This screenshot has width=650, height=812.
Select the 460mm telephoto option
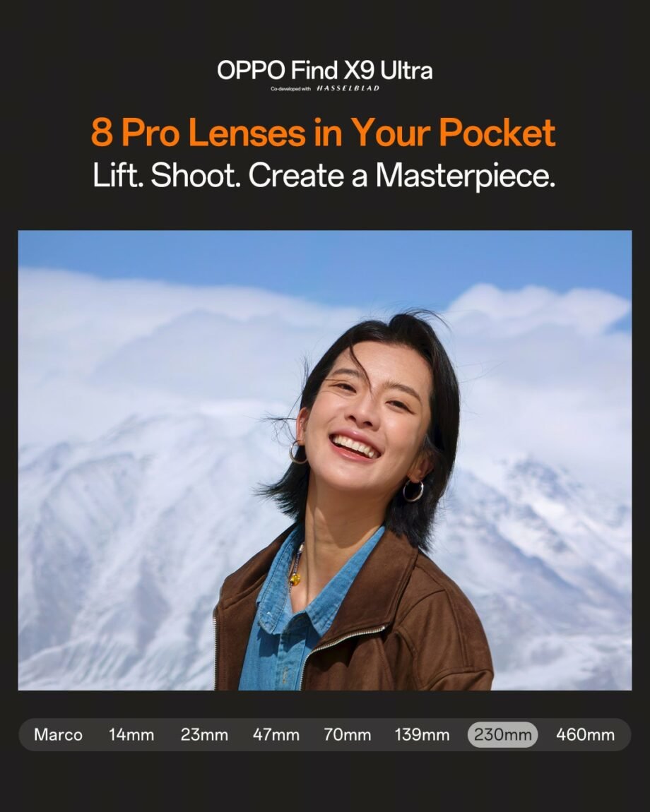pyautogui.click(x=585, y=735)
